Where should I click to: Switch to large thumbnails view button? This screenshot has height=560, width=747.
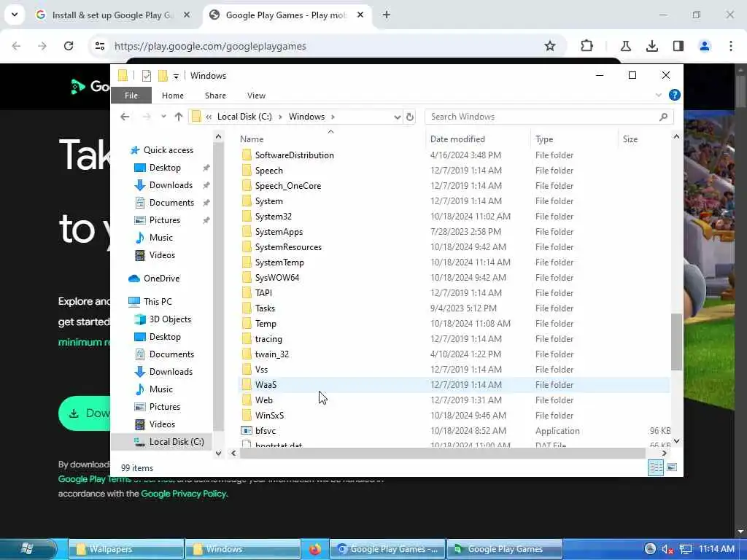tap(672, 467)
